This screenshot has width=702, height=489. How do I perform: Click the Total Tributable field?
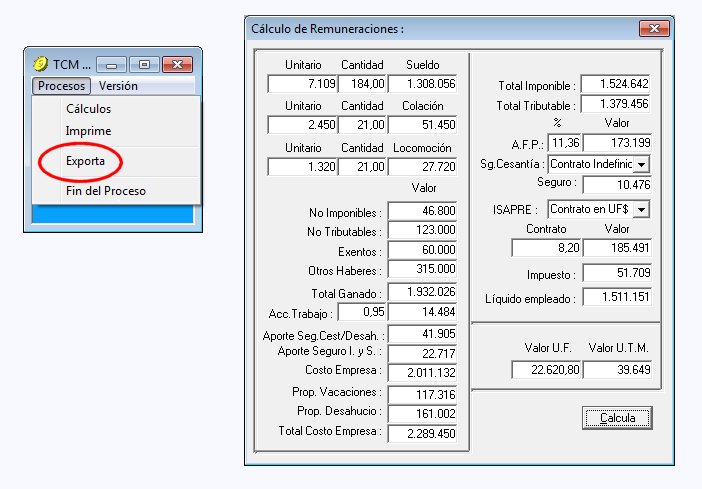pos(616,104)
